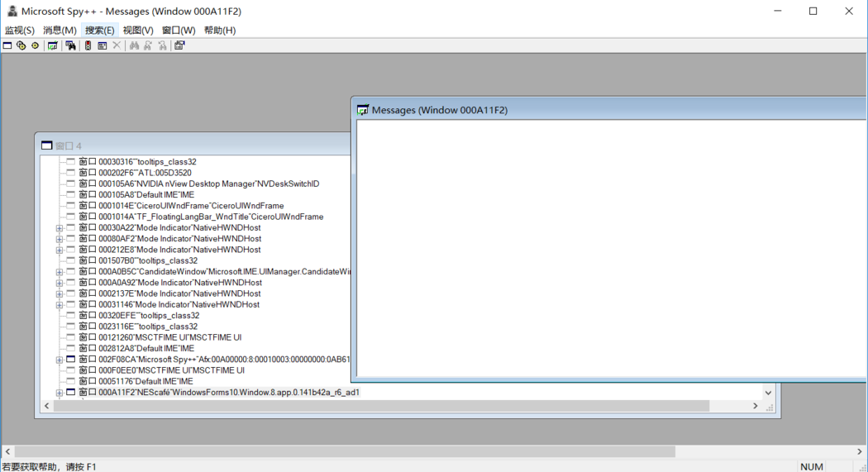Screen dimensions: 868x472
Task: Open the Threads view toolbar icon
Action: [35, 45]
